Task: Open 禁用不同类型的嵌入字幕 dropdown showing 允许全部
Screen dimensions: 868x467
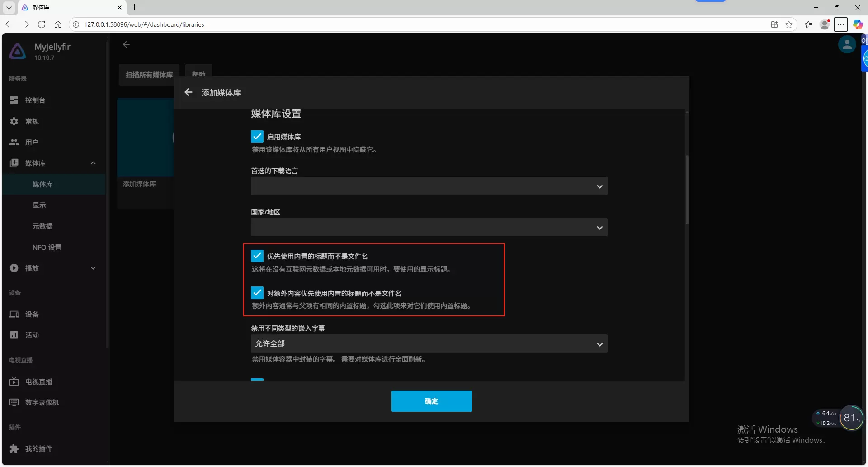Action: coord(429,344)
